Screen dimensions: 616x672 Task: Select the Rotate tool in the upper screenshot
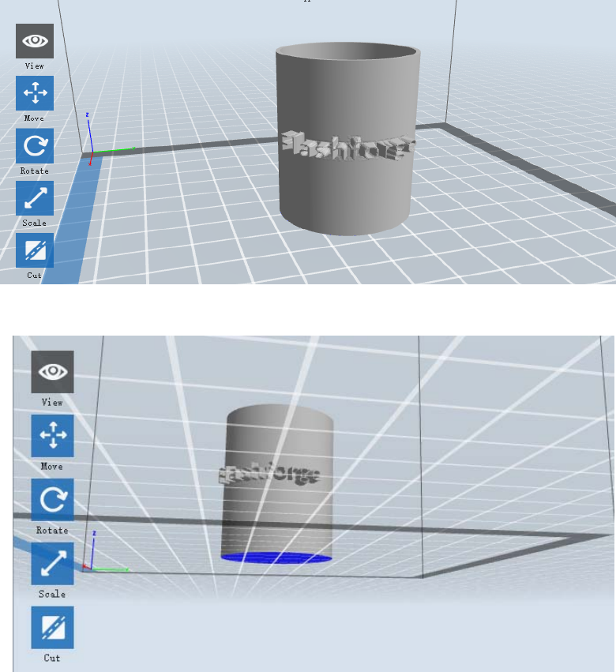(35, 146)
